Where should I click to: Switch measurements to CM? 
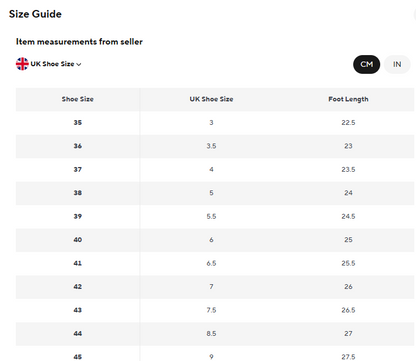point(366,64)
